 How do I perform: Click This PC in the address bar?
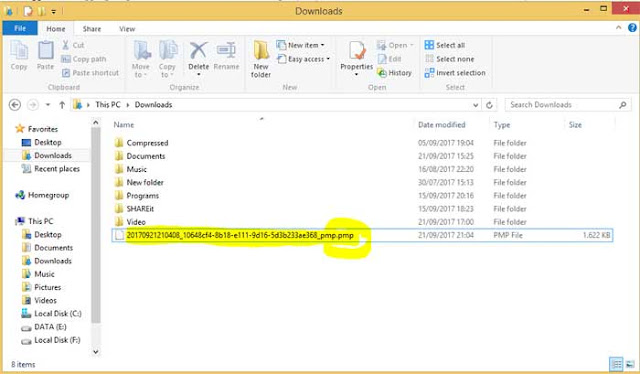[108, 105]
